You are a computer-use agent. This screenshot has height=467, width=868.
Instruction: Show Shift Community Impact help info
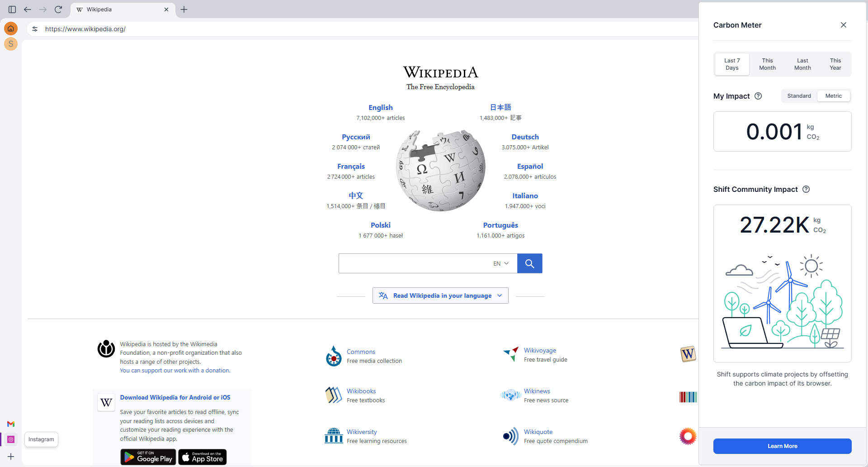tap(806, 189)
